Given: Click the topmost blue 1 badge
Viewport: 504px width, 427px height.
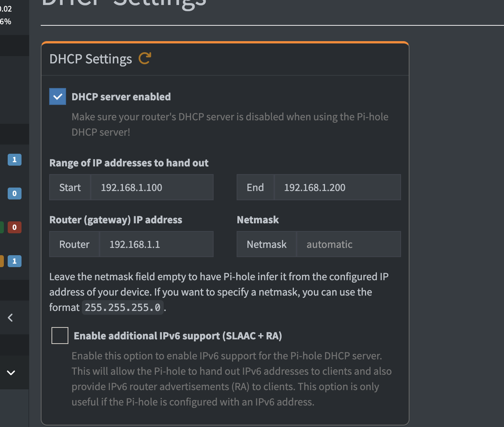Looking at the screenshot, I should tap(15, 160).
